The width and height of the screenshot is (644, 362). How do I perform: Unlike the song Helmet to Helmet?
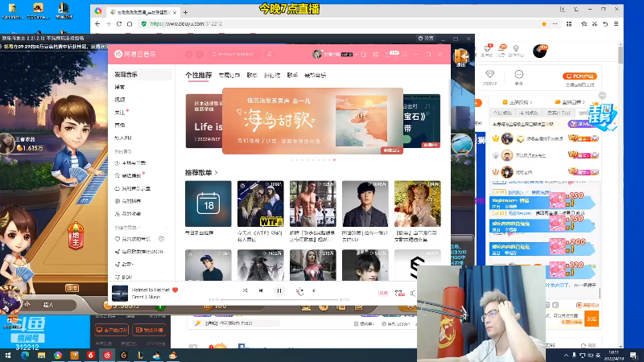coord(175,290)
